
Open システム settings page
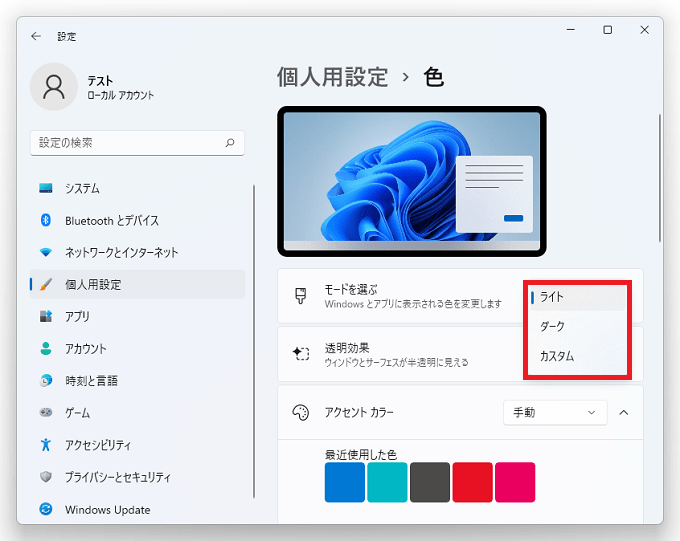click(x=137, y=188)
